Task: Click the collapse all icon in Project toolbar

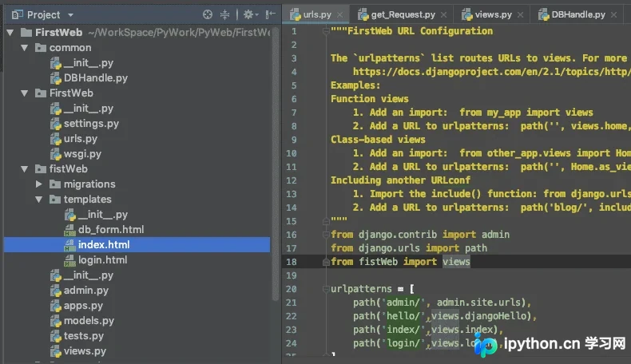Action: [224, 15]
